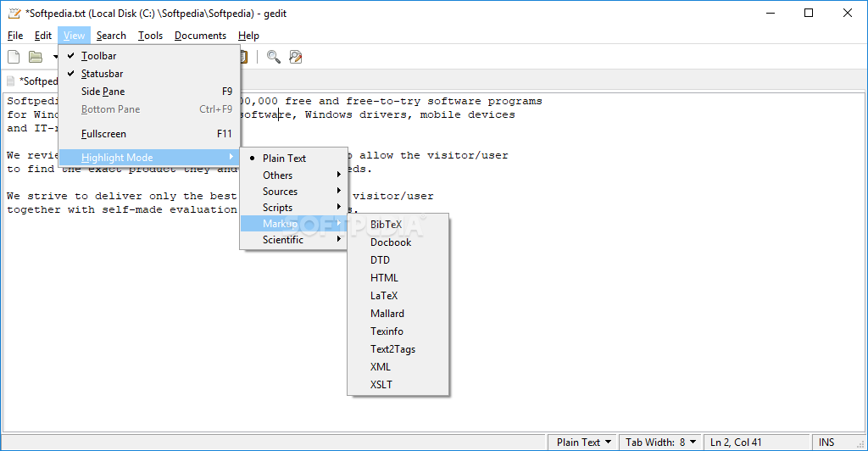Close the gedit window
The height and width of the screenshot is (451, 868).
click(848, 14)
